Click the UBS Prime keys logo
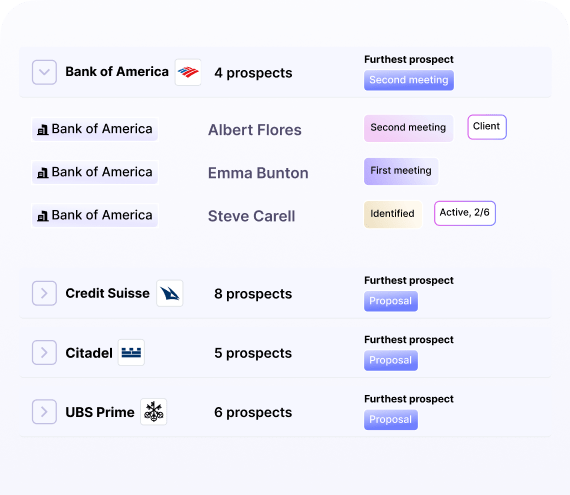This screenshot has width=570, height=495. (154, 412)
